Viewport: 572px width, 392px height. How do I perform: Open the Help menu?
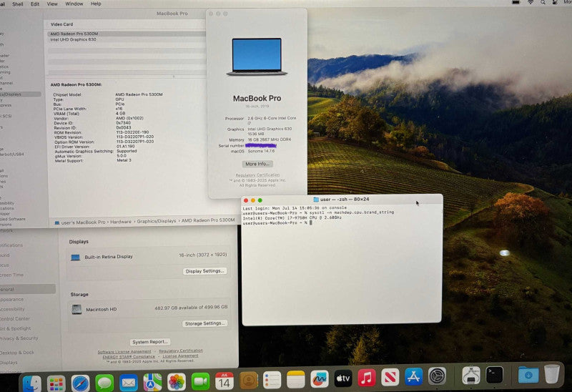pyautogui.click(x=96, y=4)
